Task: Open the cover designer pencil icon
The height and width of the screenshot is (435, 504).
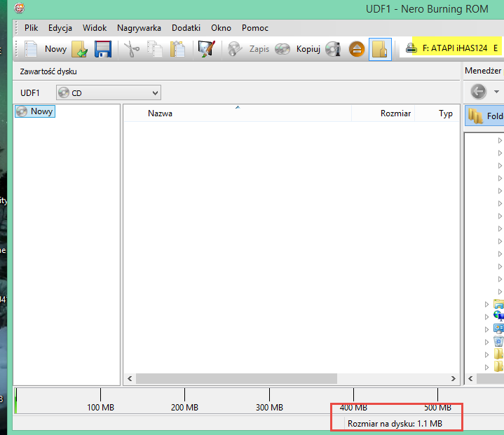Action: 206,49
